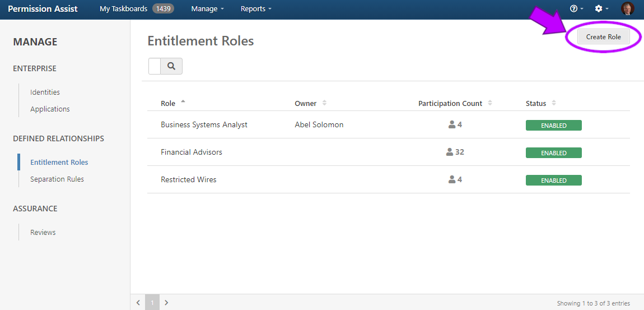This screenshot has height=310, width=644.
Task: Open the Business Systems Analyst role
Action: tap(204, 125)
